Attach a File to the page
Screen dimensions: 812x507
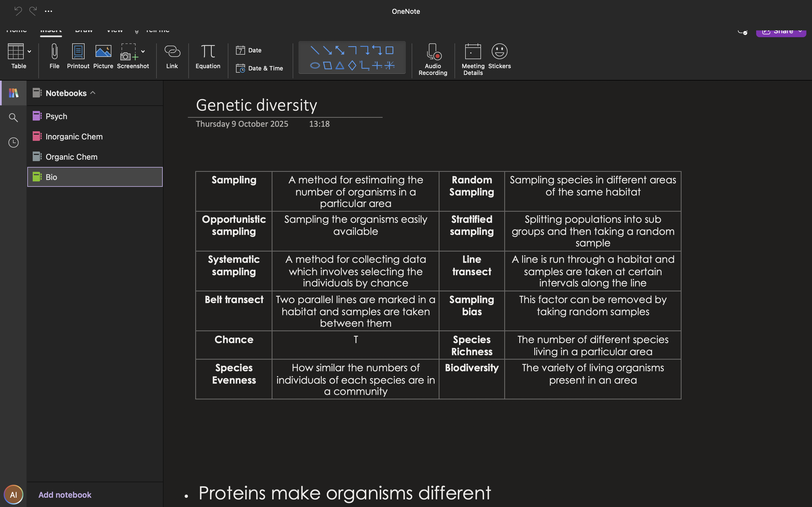click(x=54, y=56)
